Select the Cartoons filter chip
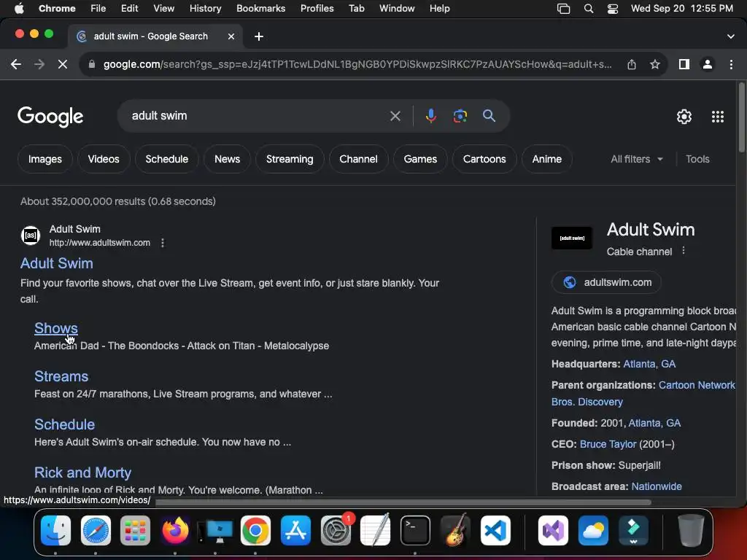Viewport: 747px width, 560px height. coord(484,159)
